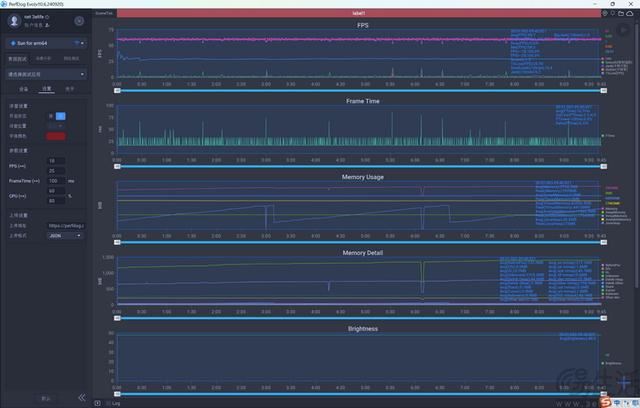Select the label1 tab at top
The image size is (640, 408).
pos(359,13)
